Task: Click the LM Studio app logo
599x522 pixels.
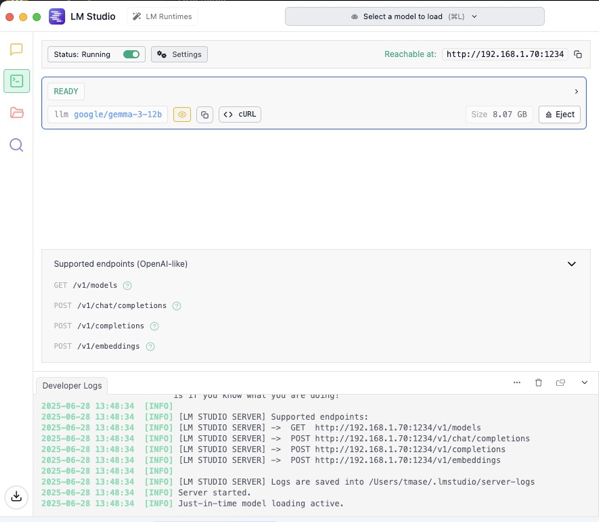Action: pos(57,16)
